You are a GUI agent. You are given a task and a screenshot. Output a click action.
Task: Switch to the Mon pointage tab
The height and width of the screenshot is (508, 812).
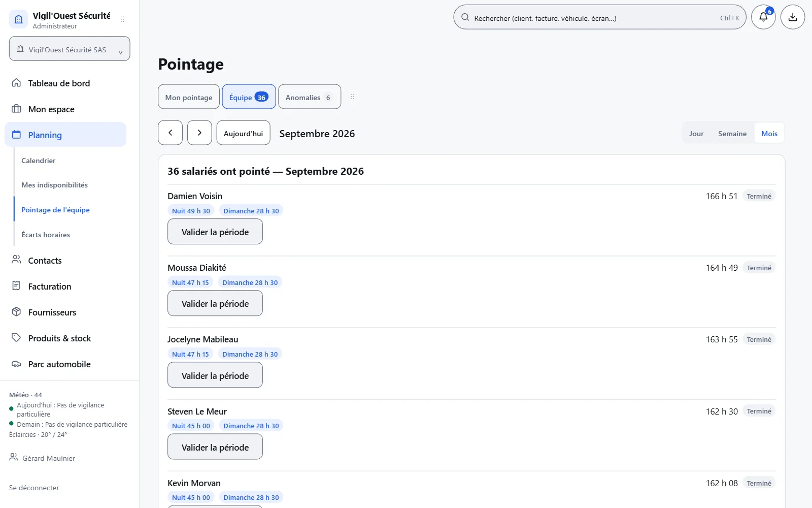(x=189, y=97)
